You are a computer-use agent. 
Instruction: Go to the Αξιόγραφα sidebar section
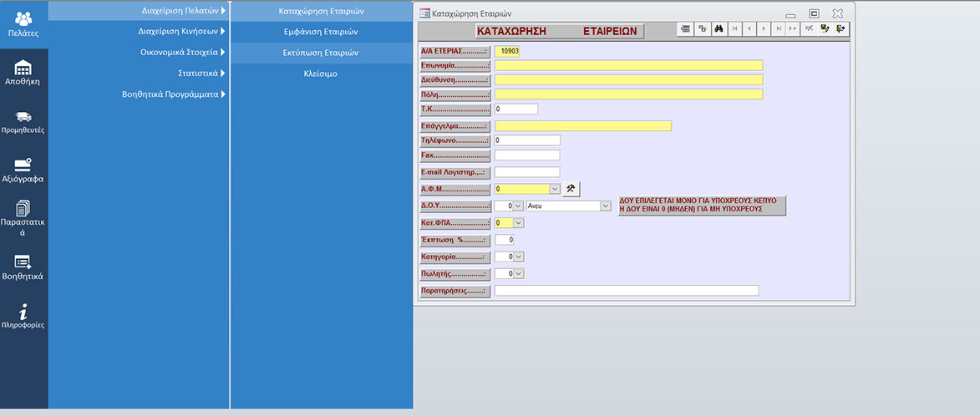[23, 170]
